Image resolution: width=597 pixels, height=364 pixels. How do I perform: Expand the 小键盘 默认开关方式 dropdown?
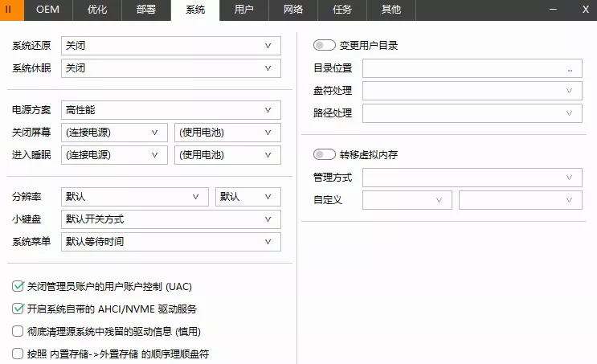171,219
